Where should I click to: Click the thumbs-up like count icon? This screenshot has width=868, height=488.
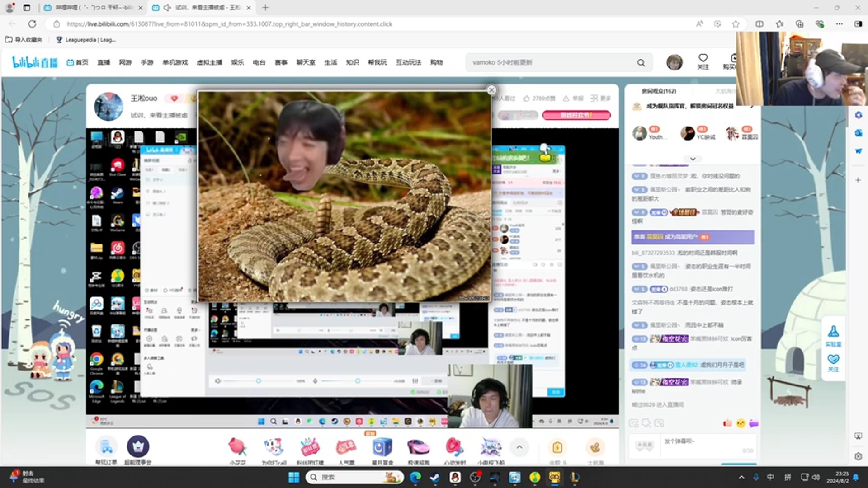527,98
